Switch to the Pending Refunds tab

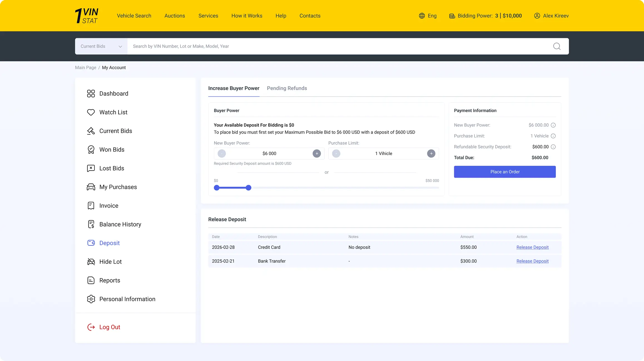[287, 88]
